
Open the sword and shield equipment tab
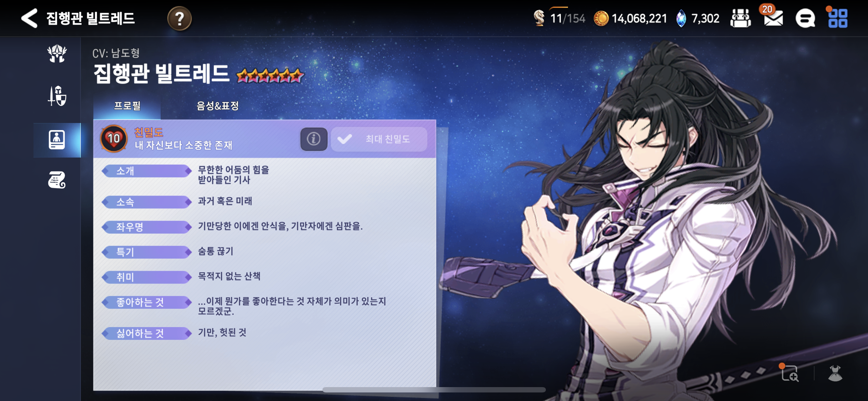click(x=57, y=96)
